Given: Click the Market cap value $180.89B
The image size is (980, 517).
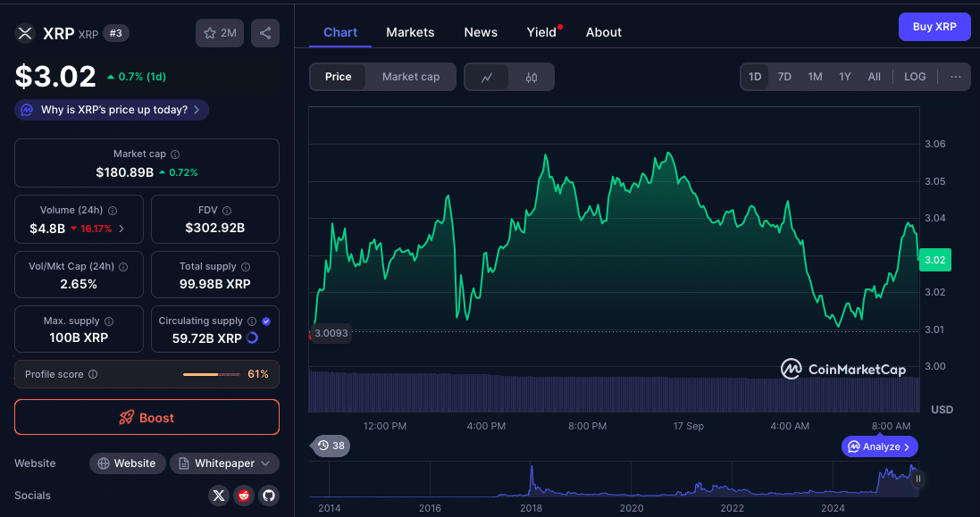Looking at the screenshot, I should click(125, 172).
